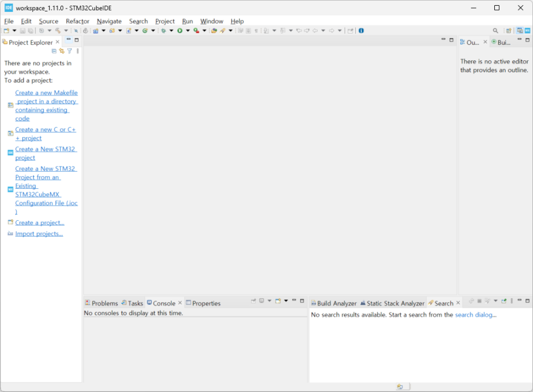Click the blue Information Center toolbar icon
The width and height of the screenshot is (533, 392).
click(x=362, y=31)
